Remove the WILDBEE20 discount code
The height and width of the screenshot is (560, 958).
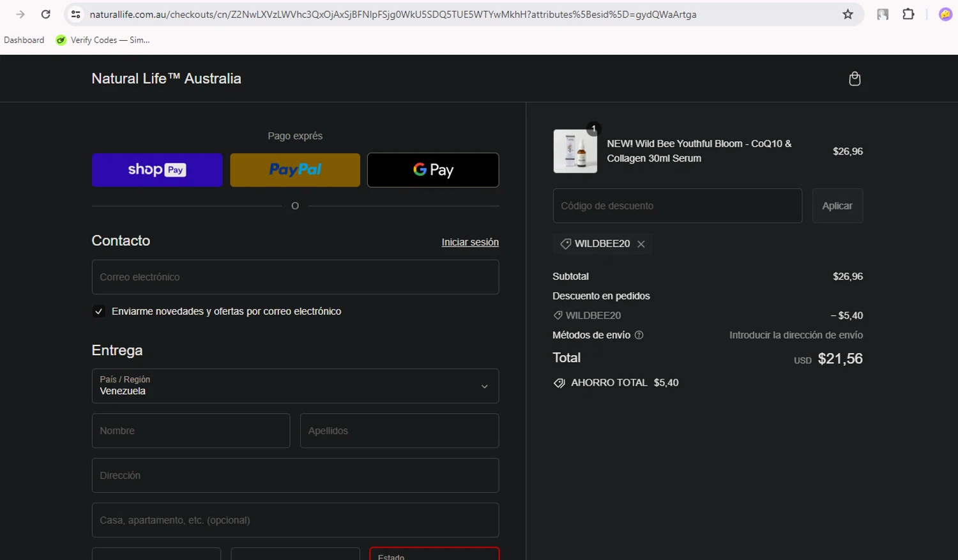pos(641,244)
